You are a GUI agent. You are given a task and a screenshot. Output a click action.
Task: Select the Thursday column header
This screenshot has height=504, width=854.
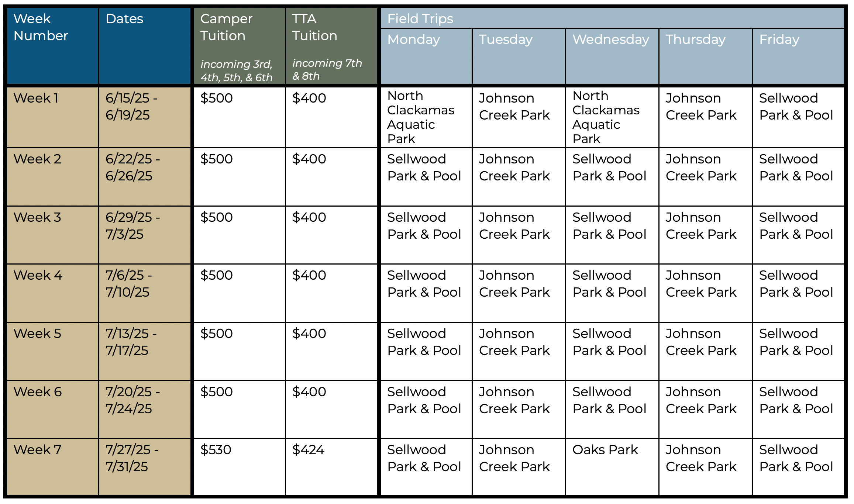coord(706,56)
